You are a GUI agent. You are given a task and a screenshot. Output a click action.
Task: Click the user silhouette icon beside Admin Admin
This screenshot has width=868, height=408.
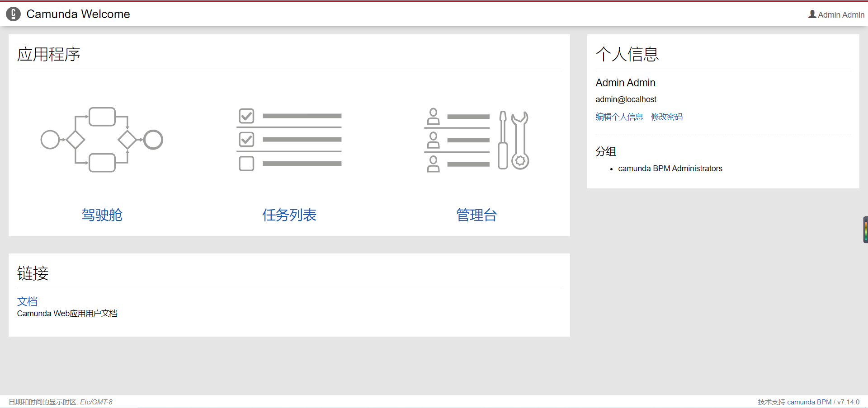[812, 14]
